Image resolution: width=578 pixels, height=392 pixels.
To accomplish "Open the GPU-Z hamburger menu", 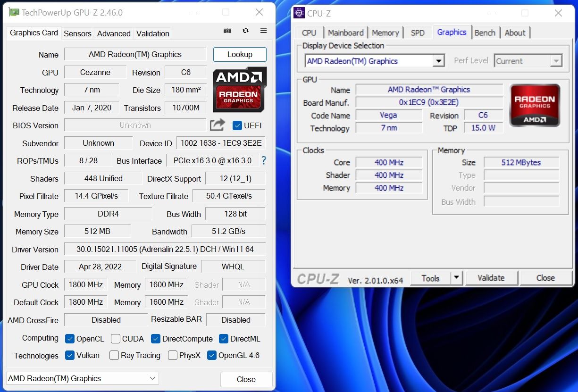I will point(263,31).
